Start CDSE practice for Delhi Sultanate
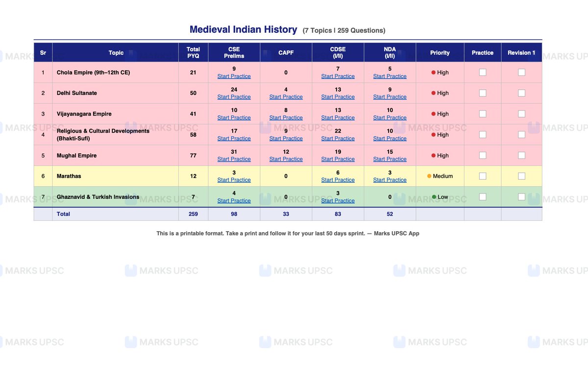Screen dimensions: 588x382 338,97
